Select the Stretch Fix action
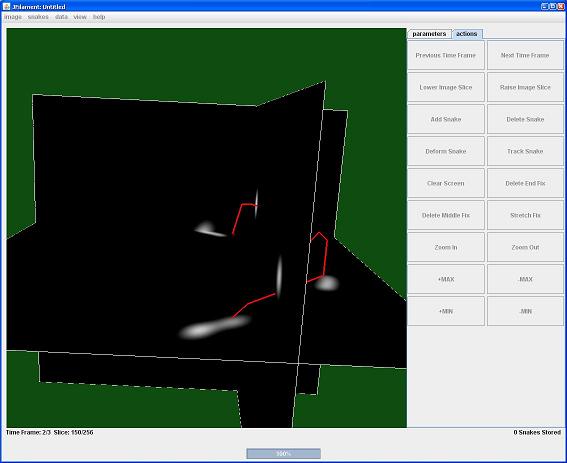 [x=525, y=215]
